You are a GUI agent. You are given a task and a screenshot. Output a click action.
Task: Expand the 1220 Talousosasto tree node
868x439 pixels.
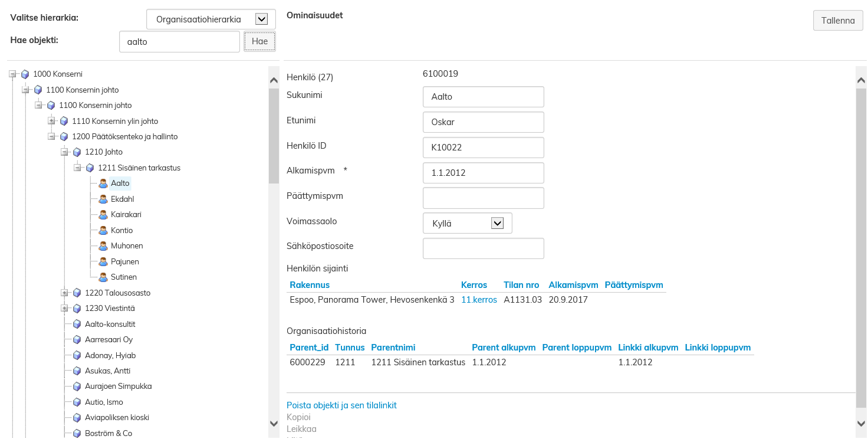pyautogui.click(x=64, y=293)
